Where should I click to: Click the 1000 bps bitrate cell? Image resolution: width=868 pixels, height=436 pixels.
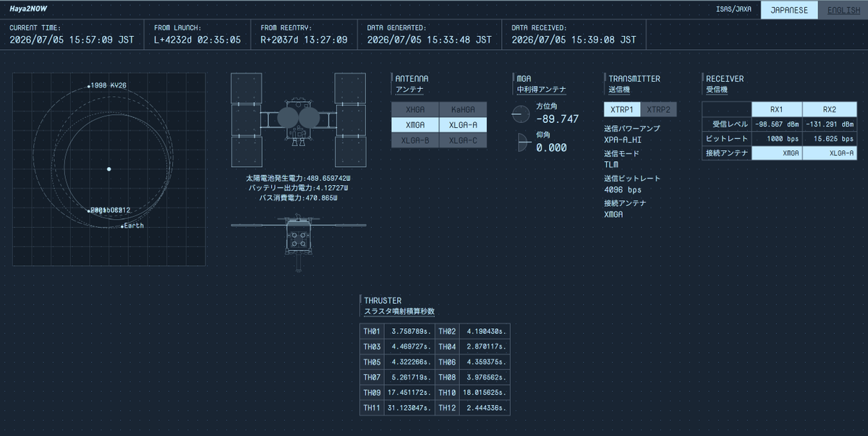click(x=777, y=139)
